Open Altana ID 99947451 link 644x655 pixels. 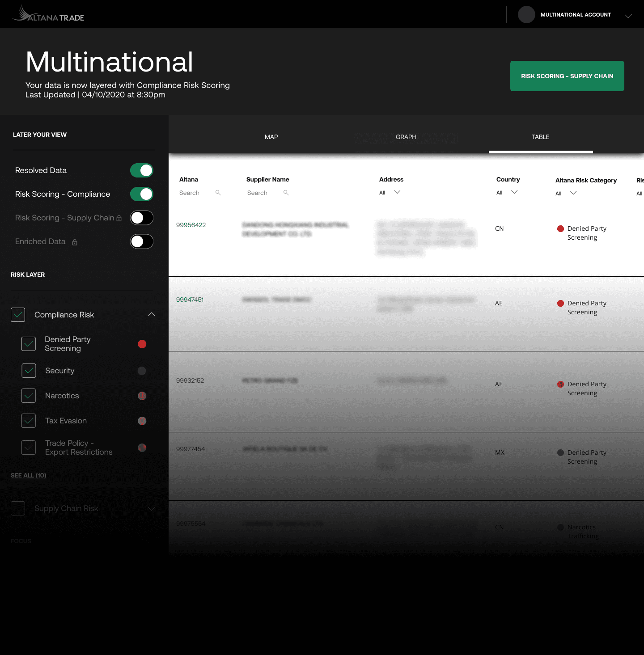[190, 300]
